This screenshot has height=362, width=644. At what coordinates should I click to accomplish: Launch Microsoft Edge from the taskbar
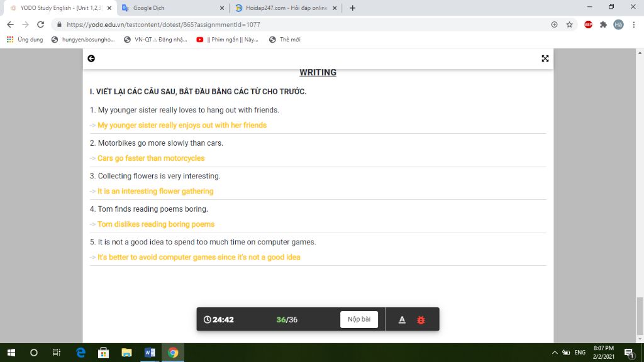click(x=80, y=353)
